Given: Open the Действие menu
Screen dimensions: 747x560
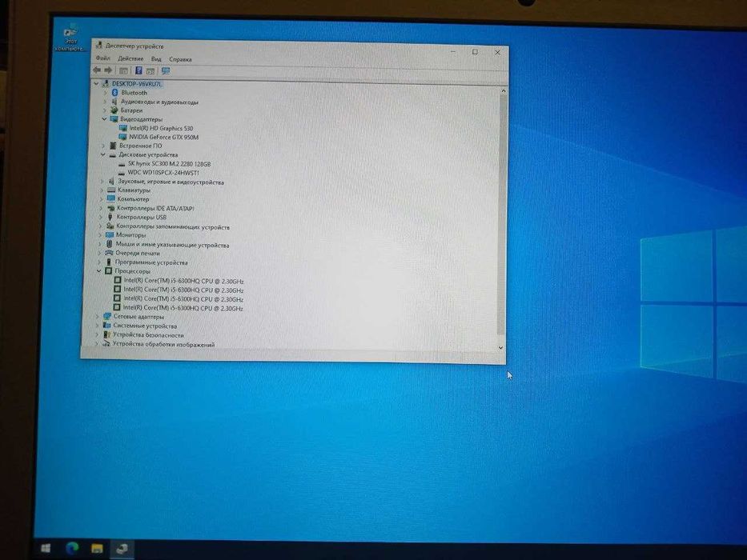Looking at the screenshot, I should [130, 58].
